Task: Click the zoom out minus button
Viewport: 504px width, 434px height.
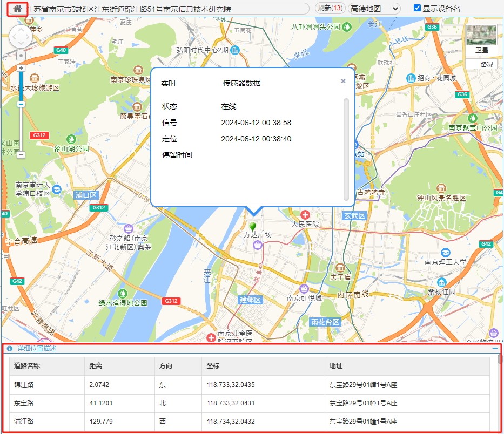Action: pyautogui.click(x=21, y=155)
